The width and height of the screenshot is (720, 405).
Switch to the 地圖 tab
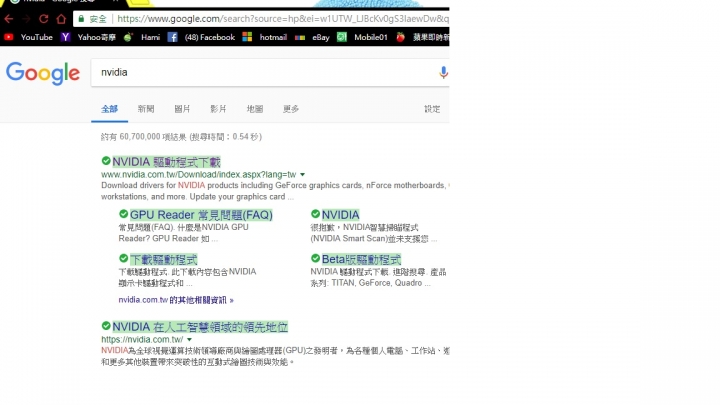point(254,109)
